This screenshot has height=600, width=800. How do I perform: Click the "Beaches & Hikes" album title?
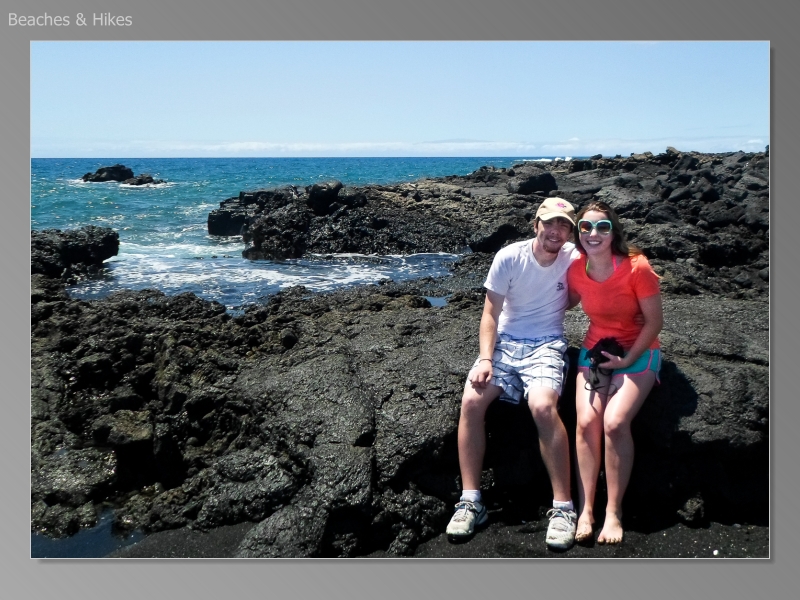point(70,20)
